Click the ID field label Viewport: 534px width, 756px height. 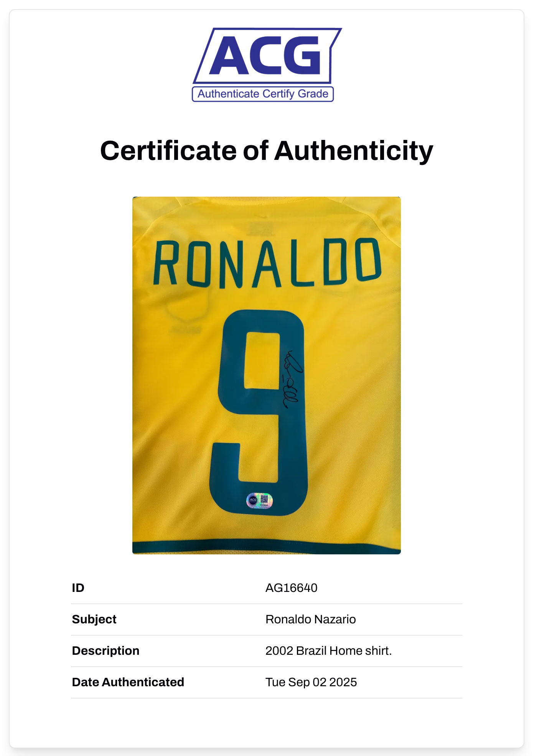78,588
